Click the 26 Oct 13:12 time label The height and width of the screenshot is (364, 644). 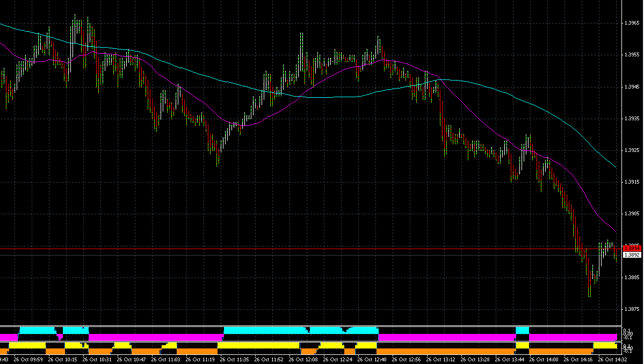click(x=440, y=360)
